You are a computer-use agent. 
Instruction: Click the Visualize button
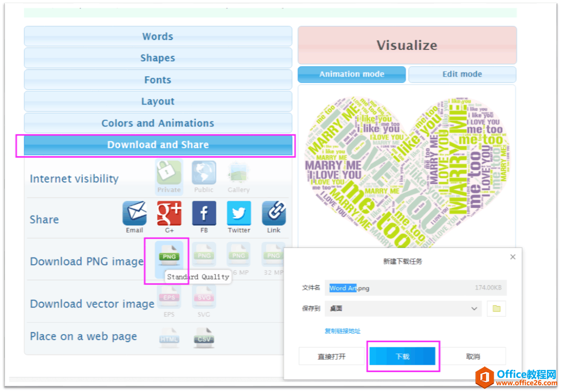click(407, 45)
